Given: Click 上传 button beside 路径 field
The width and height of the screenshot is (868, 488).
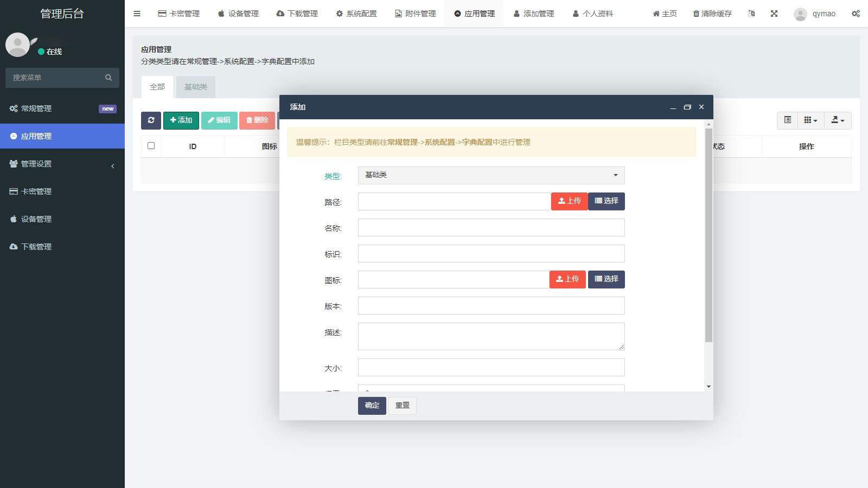Looking at the screenshot, I should click(x=569, y=201).
